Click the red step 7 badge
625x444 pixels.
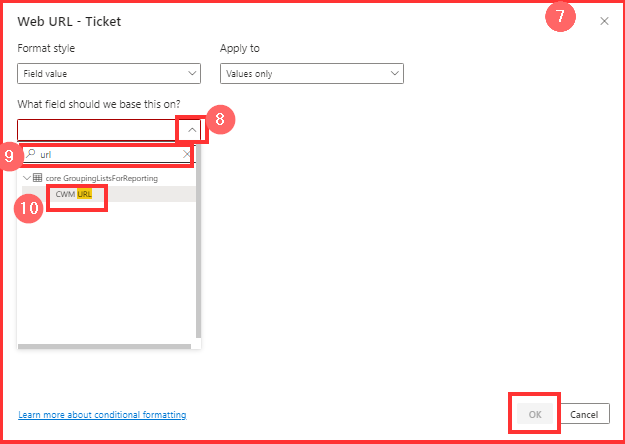pos(562,19)
